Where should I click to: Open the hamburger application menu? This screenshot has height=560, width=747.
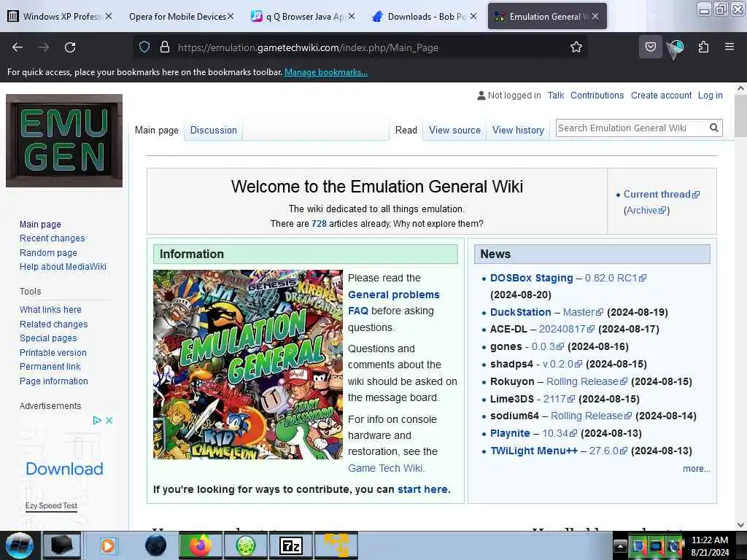pyautogui.click(x=729, y=47)
